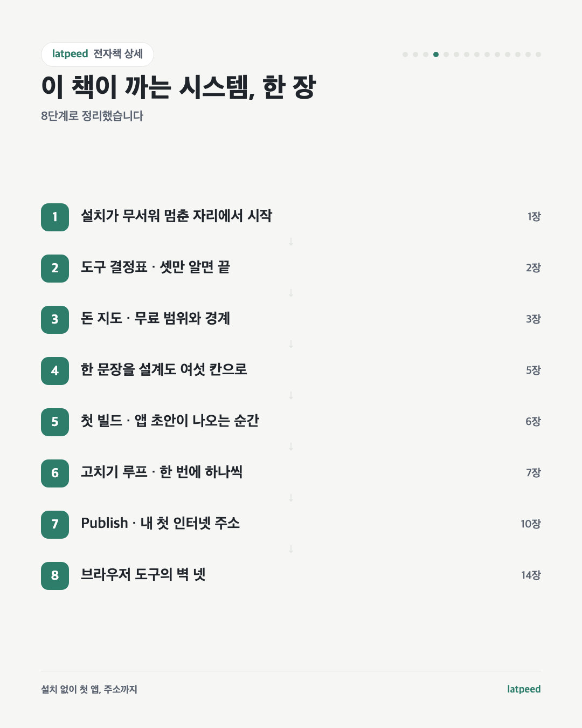Open the latpeed link in the footer
582x728 pixels.
coord(524,689)
